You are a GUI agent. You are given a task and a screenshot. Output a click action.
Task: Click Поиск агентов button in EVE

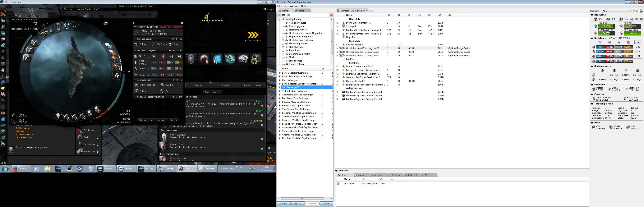pos(212,92)
